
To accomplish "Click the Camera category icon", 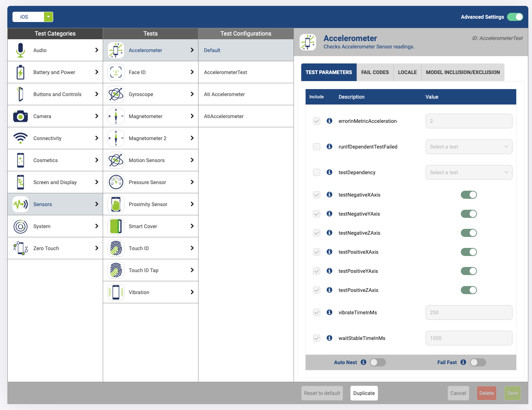I will pos(21,116).
